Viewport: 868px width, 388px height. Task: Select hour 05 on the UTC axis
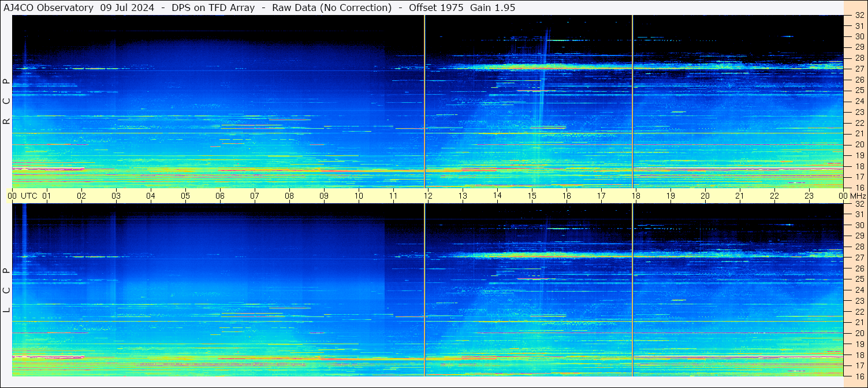(185, 196)
